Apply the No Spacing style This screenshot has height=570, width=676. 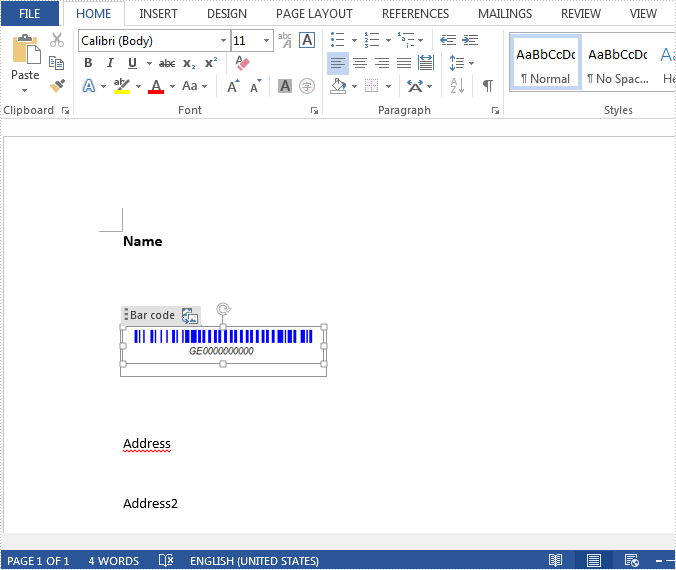[618, 63]
